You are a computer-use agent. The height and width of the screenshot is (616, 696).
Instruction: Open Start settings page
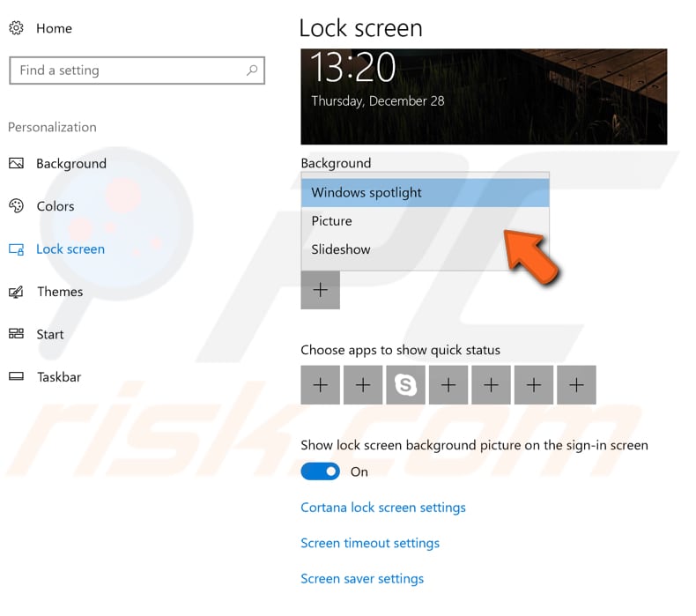click(50, 334)
